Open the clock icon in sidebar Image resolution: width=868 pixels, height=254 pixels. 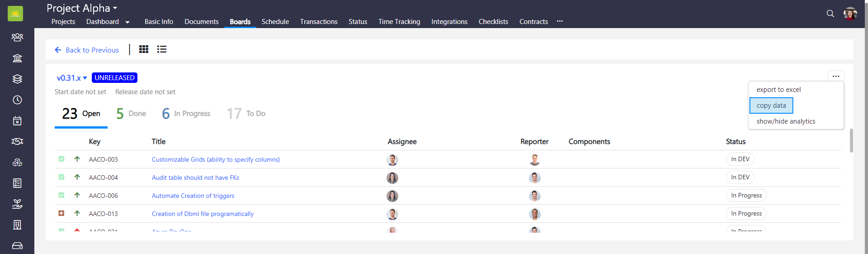click(x=17, y=100)
